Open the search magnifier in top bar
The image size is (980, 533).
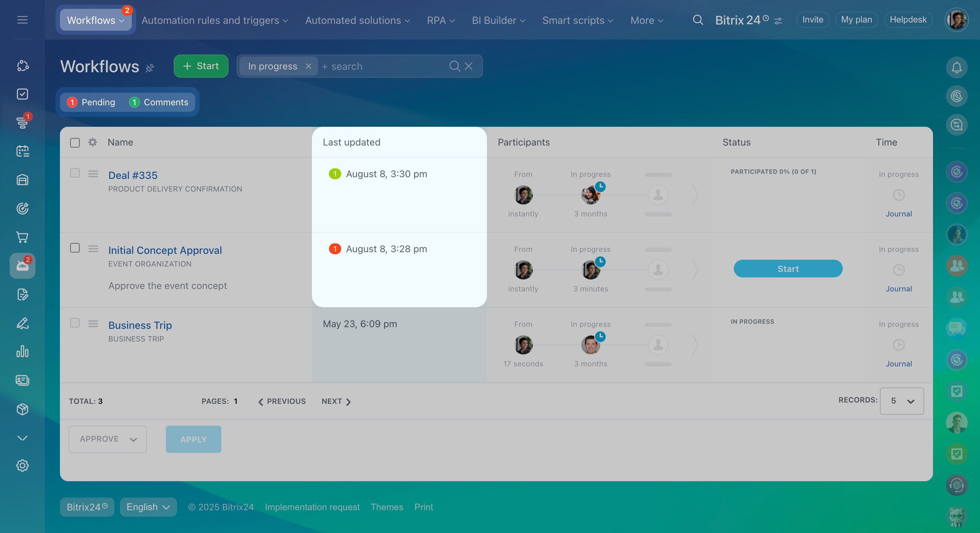(697, 20)
